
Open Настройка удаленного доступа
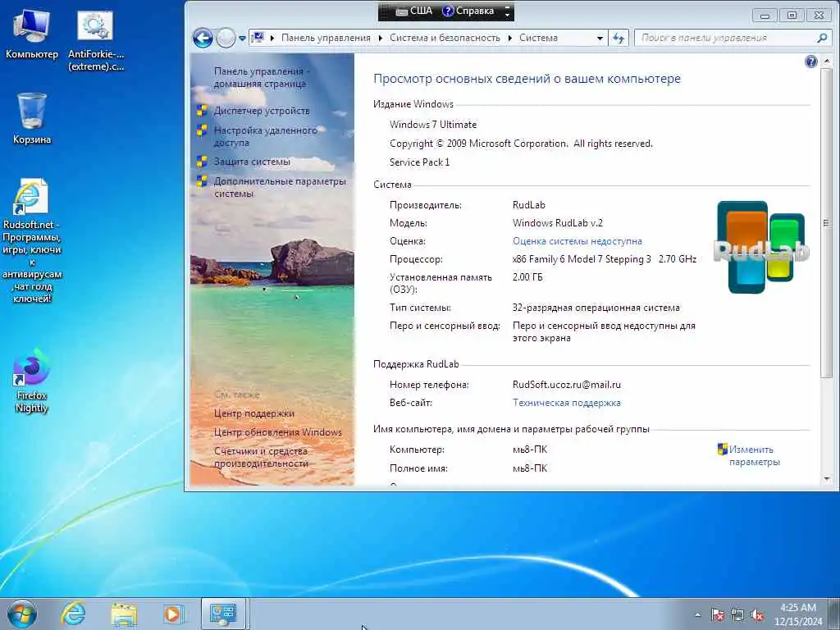pyautogui.click(x=265, y=137)
